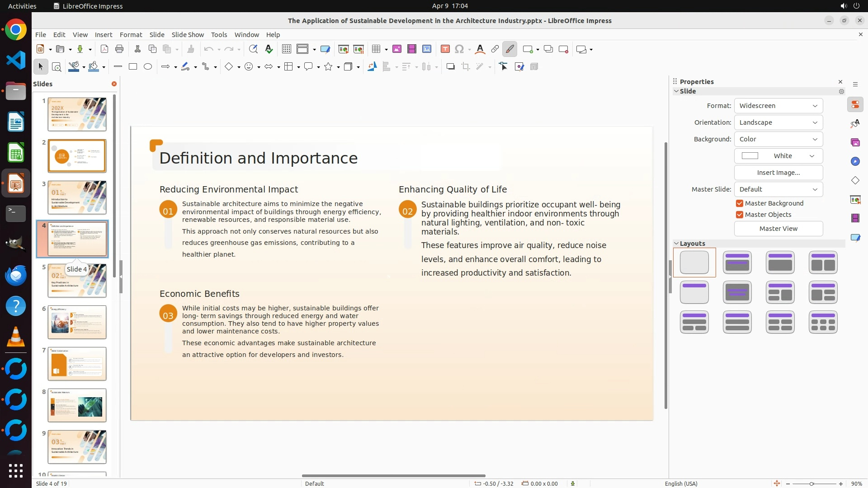Open the Format dropdown showing Widescreen

pyautogui.click(x=778, y=106)
